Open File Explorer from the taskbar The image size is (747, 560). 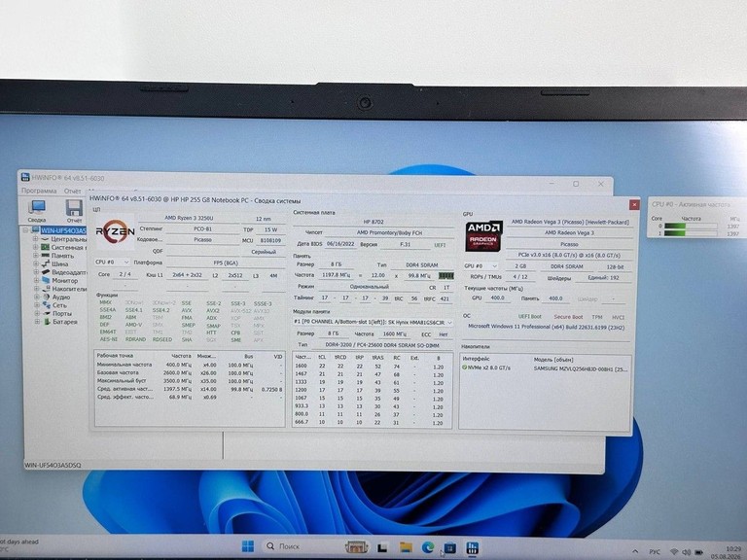pos(406,546)
